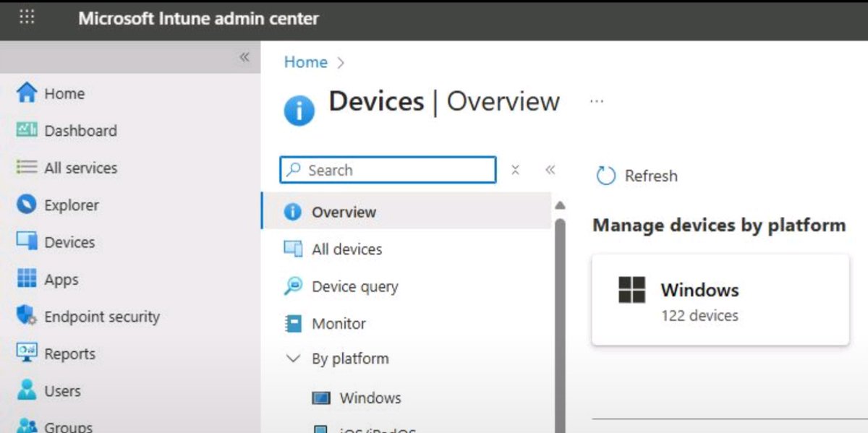Click the blade menu scroll up arrow
868x433 pixels.
click(x=559, y=205)
